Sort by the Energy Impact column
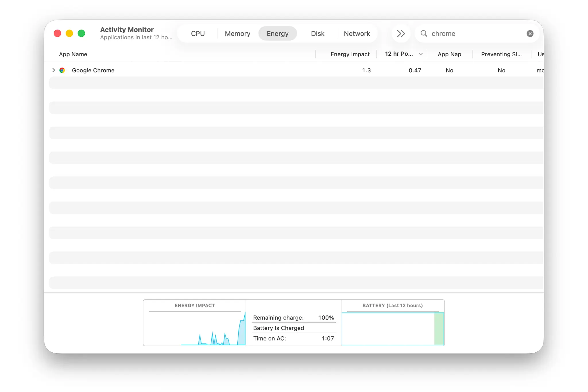The width and height of the screenshot is (588, 392). 350,54
